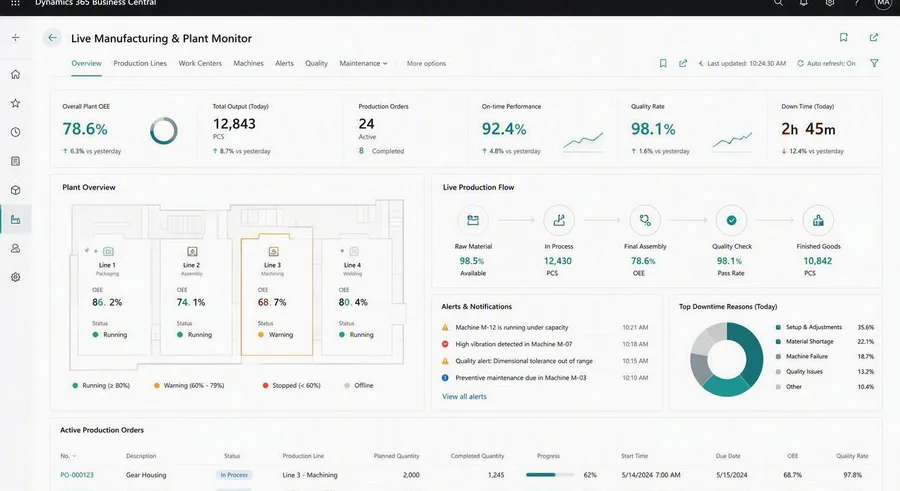Click the filter funnel icon
This screenshot has width=900, height=491.
(x=874, y=63)
